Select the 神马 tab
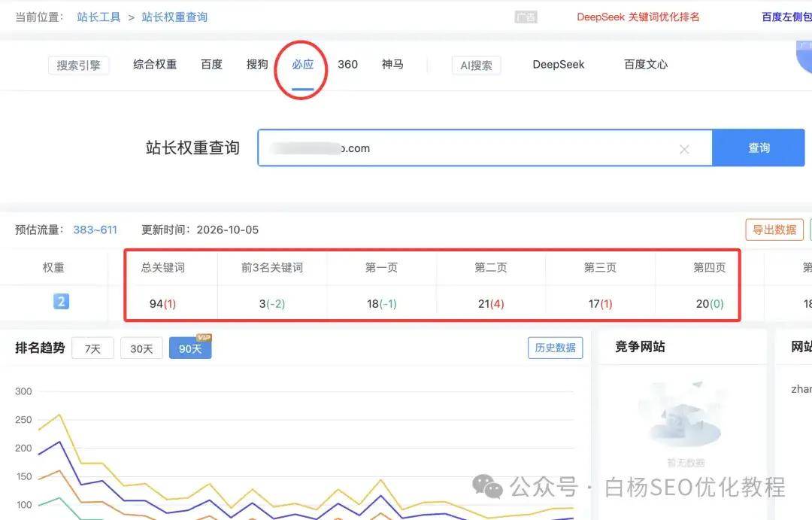Screen dimensions: 812x520 pos(392,64)
